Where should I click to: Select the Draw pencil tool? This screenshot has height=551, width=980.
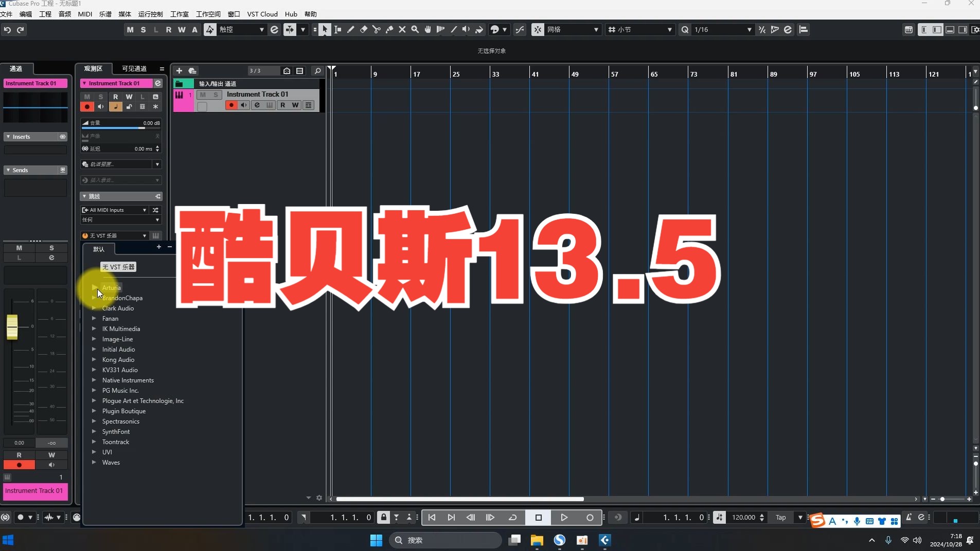tap(350, 30)
